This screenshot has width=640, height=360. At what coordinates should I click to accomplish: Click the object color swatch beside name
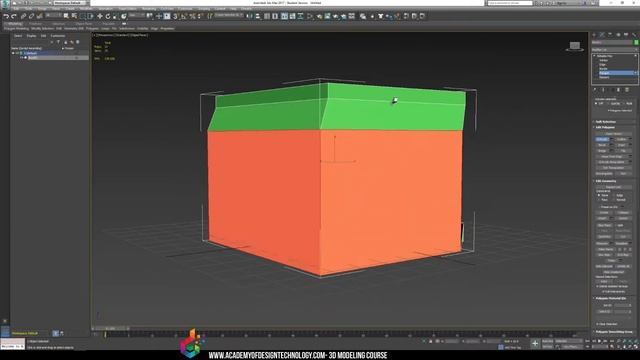(636, 42)
